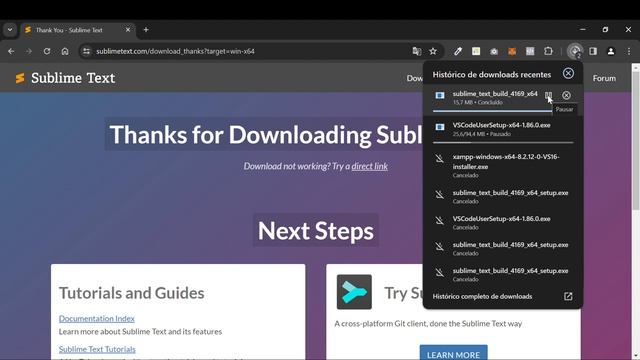Open the camera screenshot extension
This screenshot has height=360, width=640.
(x=494, y=51)
